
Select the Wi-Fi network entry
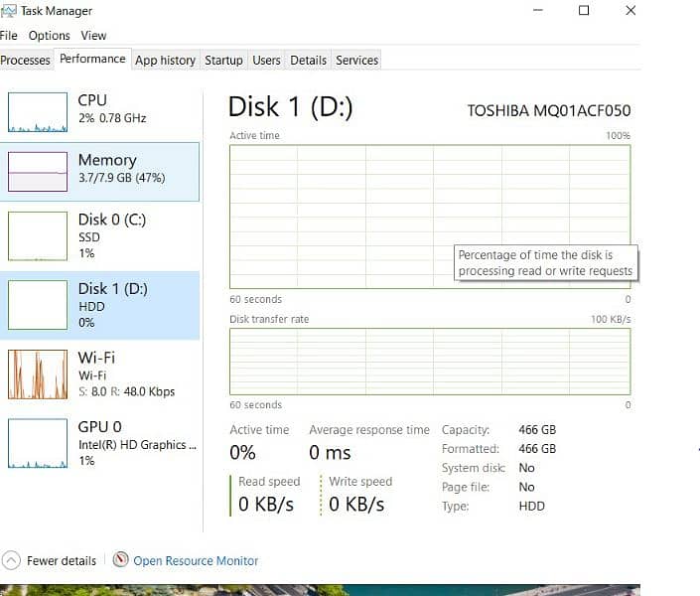99,374
